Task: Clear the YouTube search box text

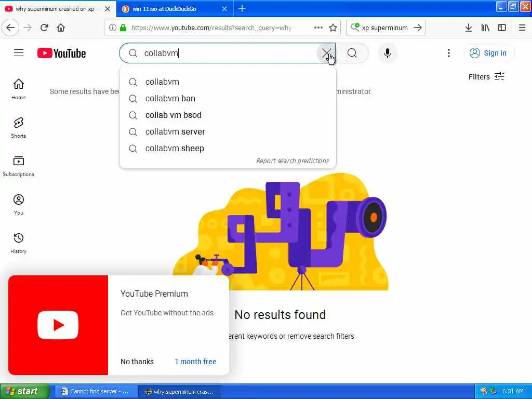Action: point(326,53)
